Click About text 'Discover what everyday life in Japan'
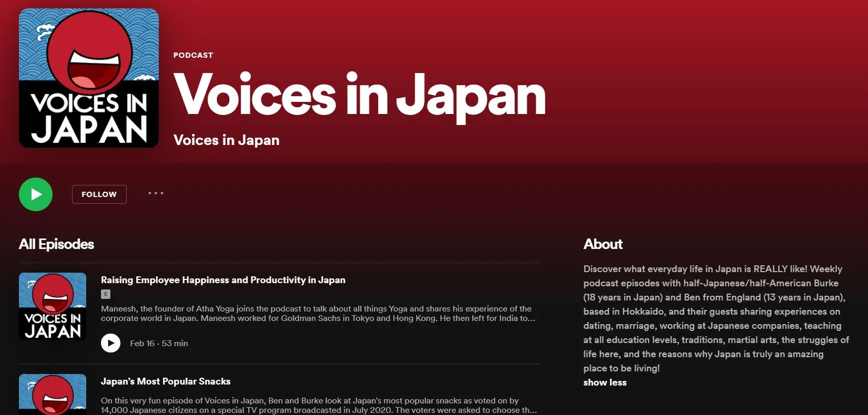Viewport: 868px width, 415px height. [716, 318]
